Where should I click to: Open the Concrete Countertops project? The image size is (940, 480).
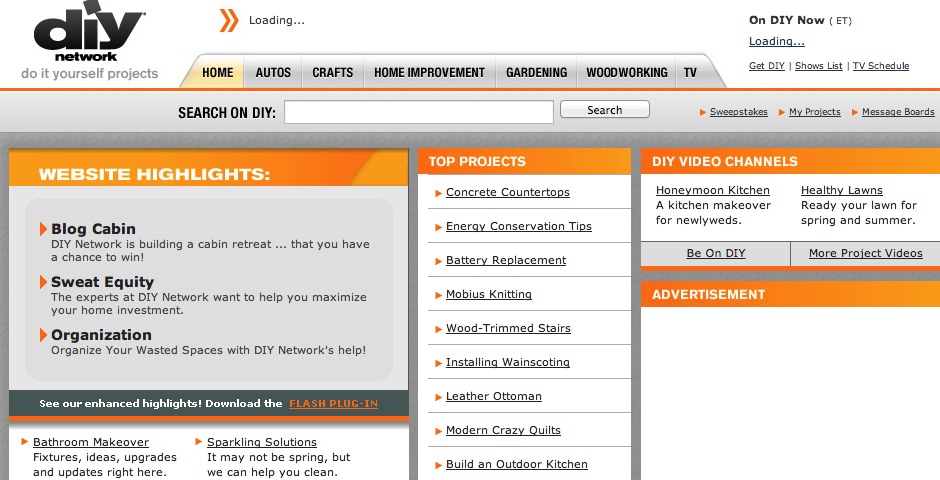(x=508, y=192)
